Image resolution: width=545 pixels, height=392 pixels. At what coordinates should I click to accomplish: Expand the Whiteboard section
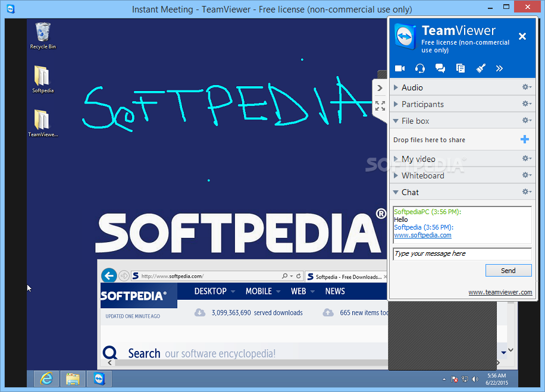tap(396, 175)
